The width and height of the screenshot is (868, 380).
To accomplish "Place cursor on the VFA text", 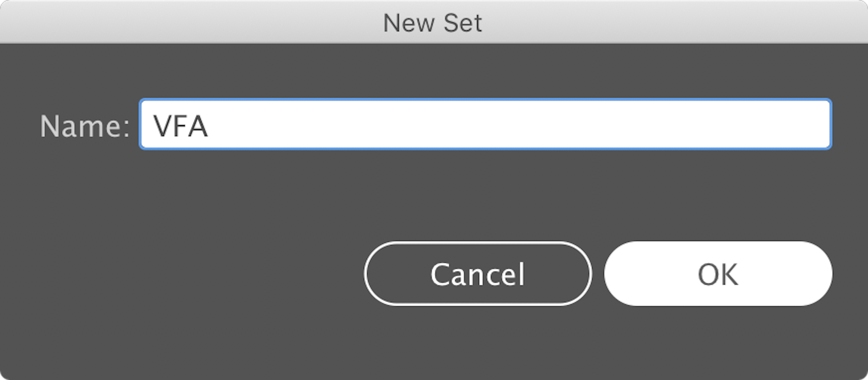I will (x=181, y=126).
